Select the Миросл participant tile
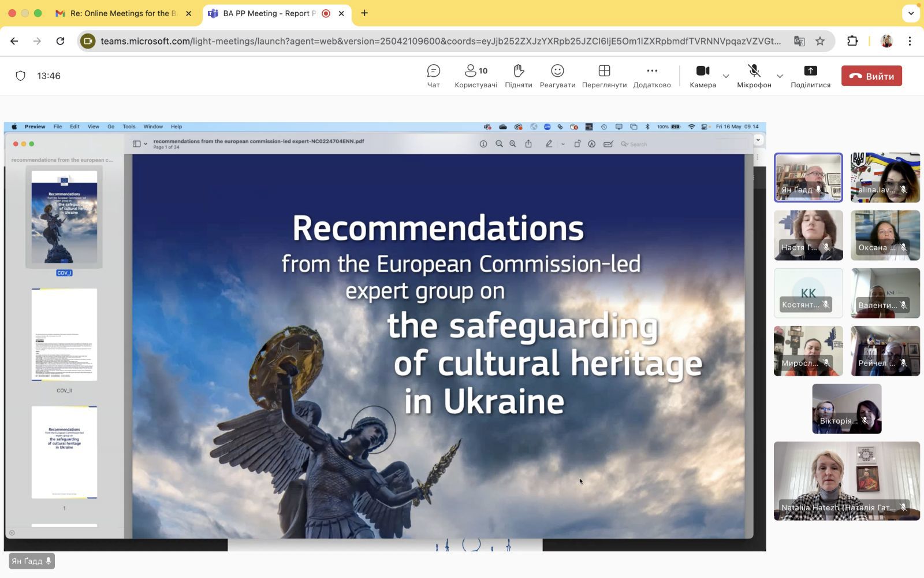This screenshot has height=578, width=924. tap(808, 351)
